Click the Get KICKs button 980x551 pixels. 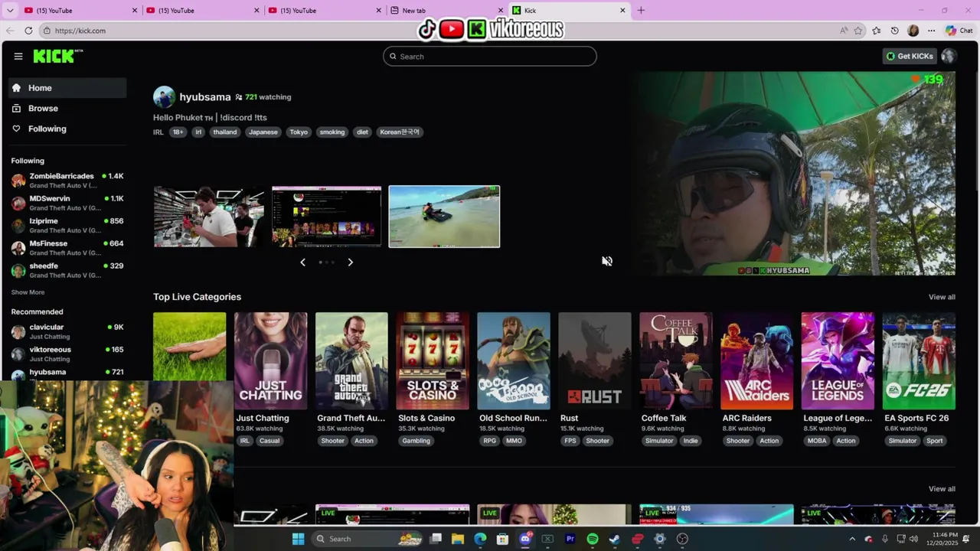click(910, 56)
